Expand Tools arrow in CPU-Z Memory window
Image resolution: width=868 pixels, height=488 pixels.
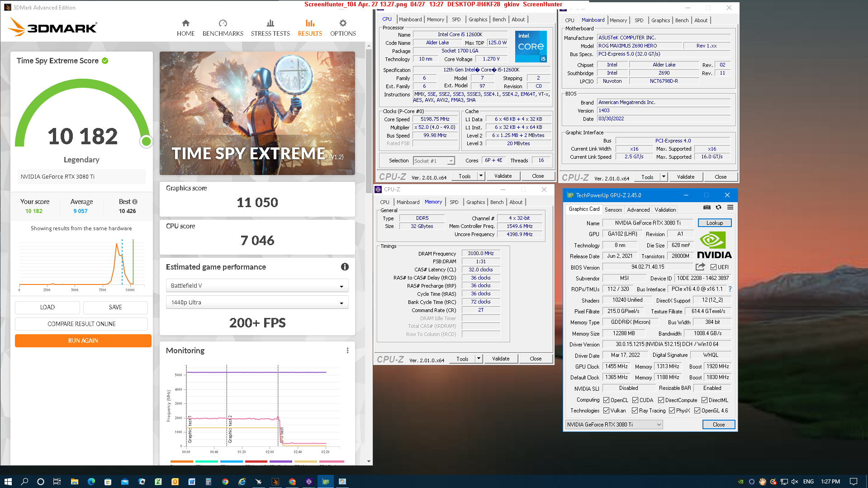pos(479,359)
